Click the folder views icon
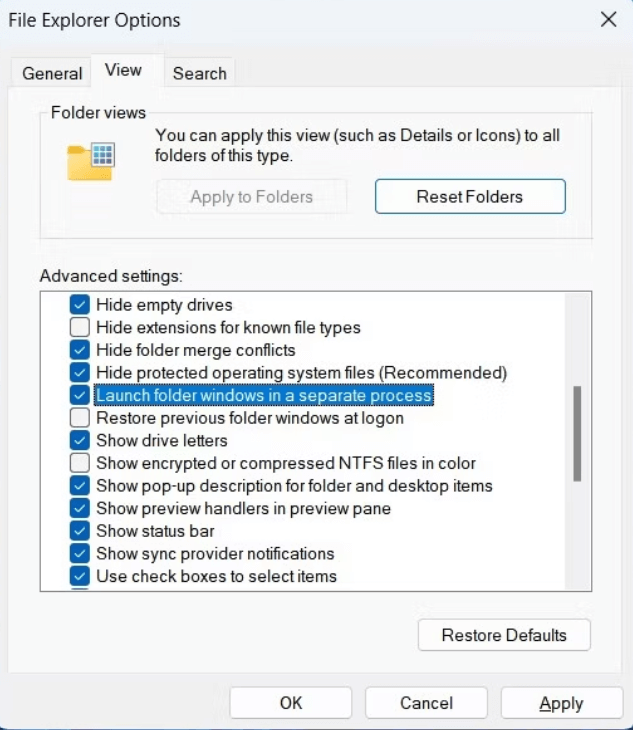The height and width of the screenshot is (730, 633). tap(91, 162)
